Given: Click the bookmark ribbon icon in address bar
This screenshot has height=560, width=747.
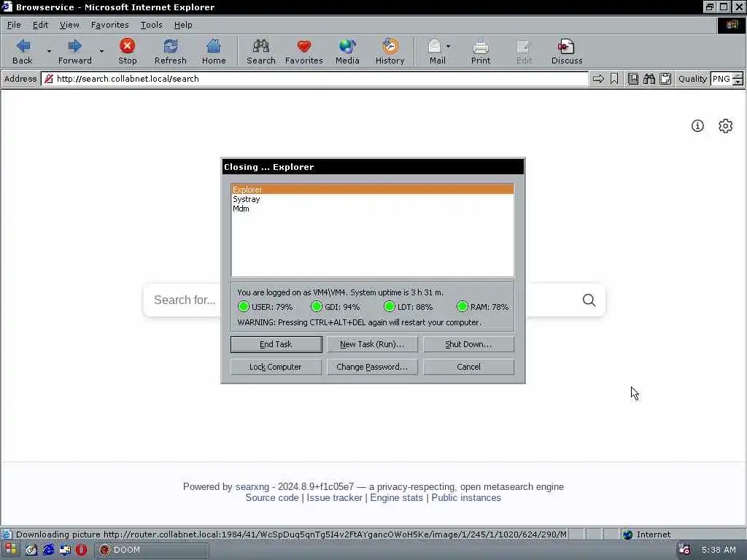Looking at the screenshot, I should (x=614, y=79).
